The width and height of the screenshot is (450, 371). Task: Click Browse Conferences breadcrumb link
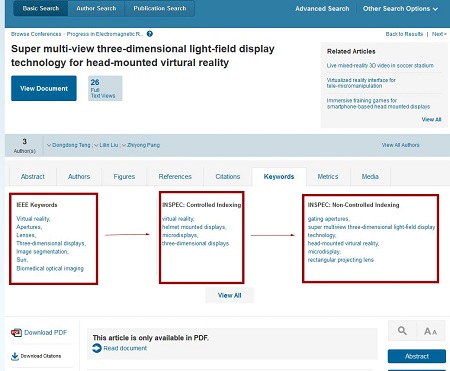tap(36, 34)
